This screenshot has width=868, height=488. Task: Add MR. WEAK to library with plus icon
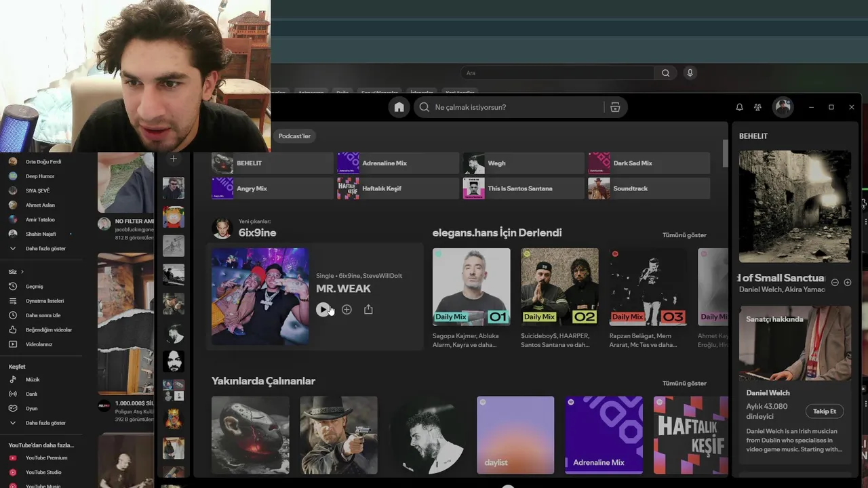pos(347,309)
